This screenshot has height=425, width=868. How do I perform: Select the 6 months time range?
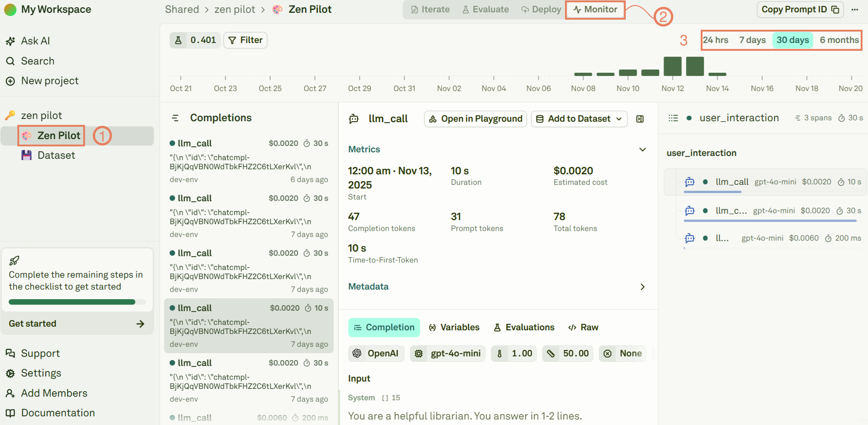pyautogui.click(x=839, y=40)
